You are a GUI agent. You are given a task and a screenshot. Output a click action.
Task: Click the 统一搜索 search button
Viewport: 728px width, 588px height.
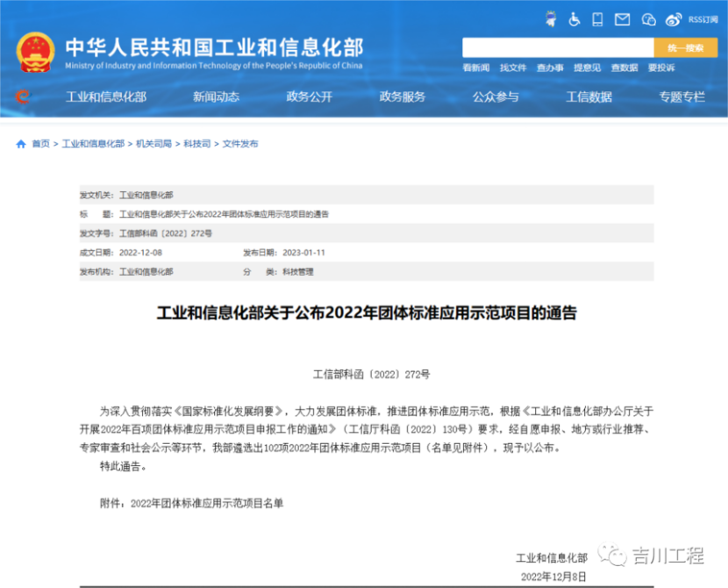(686, 48)
